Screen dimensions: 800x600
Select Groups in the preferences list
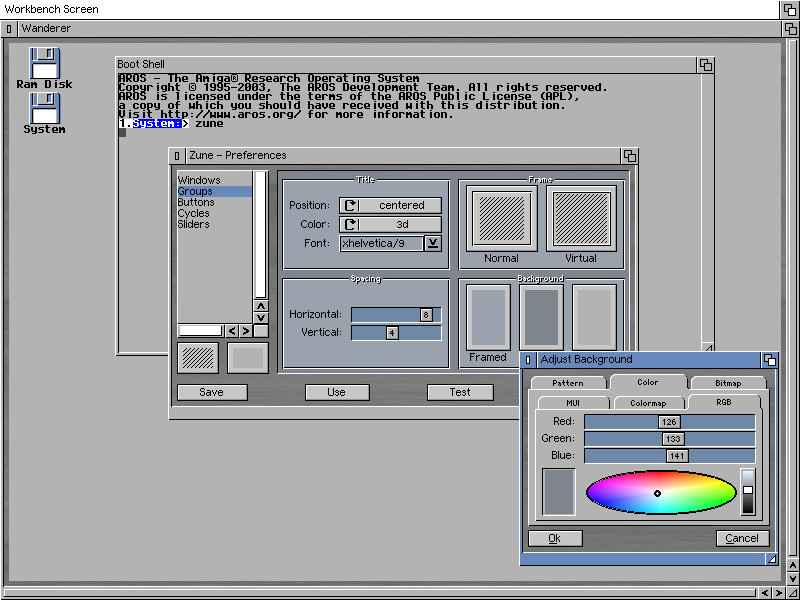(x=214, y=191)
